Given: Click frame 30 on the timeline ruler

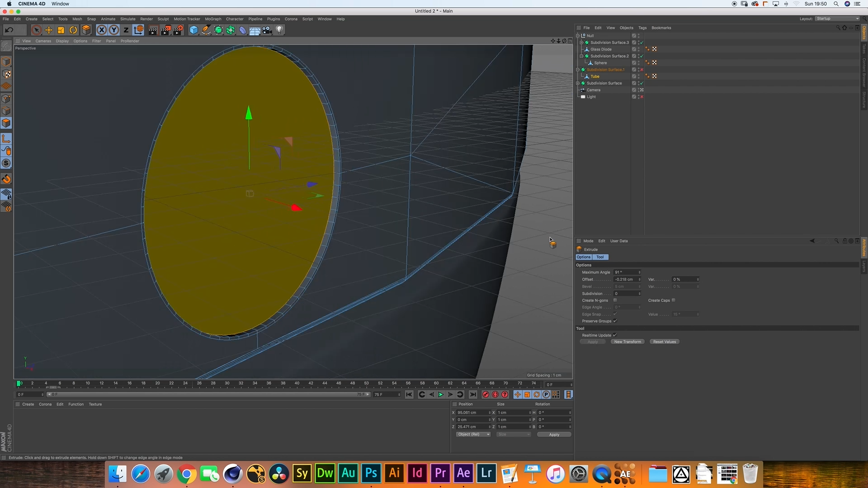Looking at the screenshot, I should pyautogui.click(x=227, y=383).
